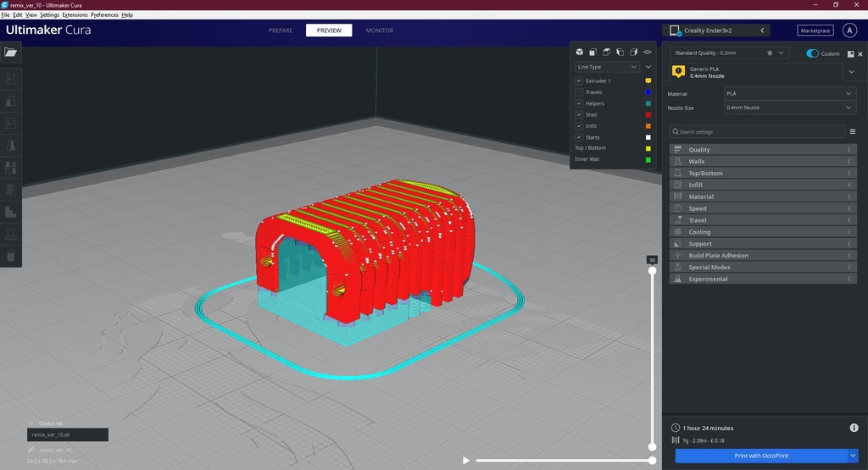Click the Open File folder icon
Viewport: 868px width, 470px height.
pos(10,53)
